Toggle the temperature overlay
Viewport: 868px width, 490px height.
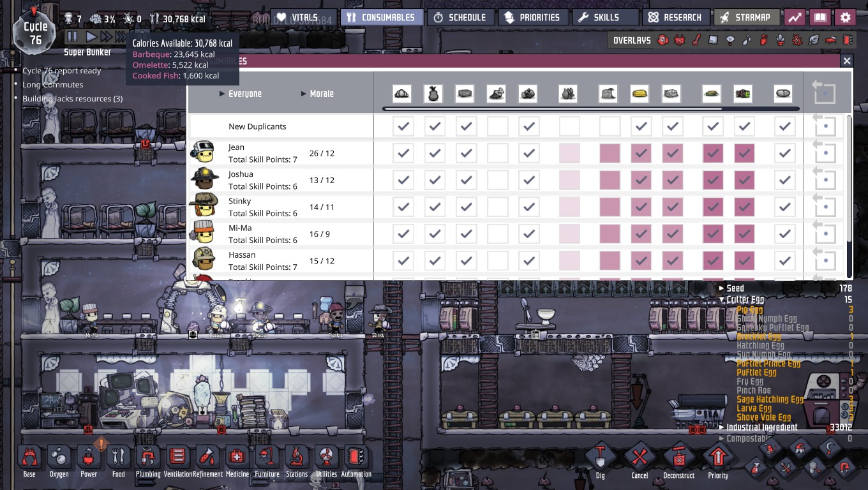[697, 40]
